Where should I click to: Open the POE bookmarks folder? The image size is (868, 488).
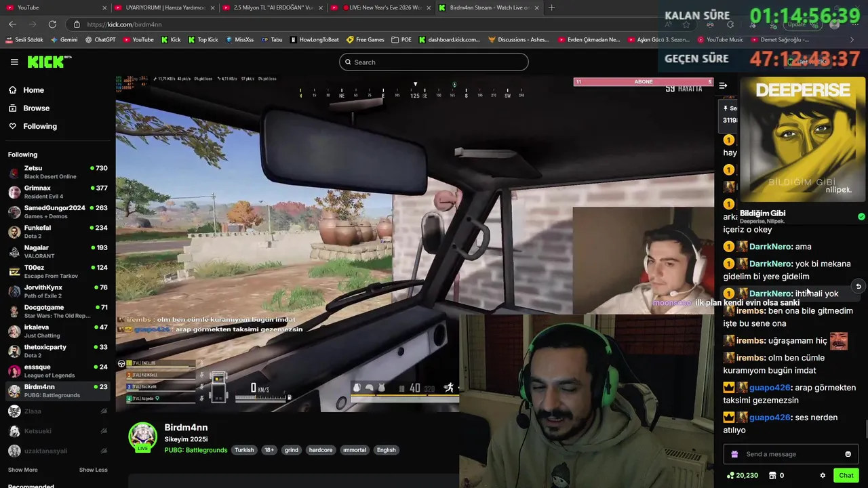click(401, 39)
